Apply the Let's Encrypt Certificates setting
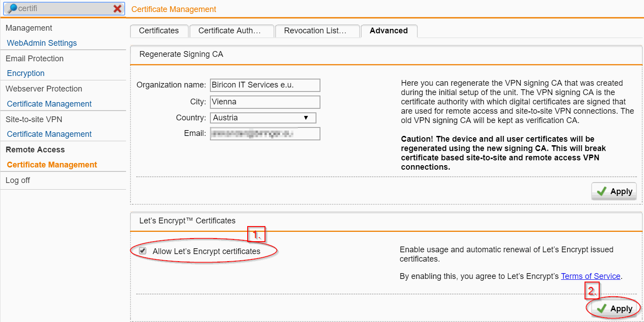This screenshot has height=322, width=644. point(614,308)
